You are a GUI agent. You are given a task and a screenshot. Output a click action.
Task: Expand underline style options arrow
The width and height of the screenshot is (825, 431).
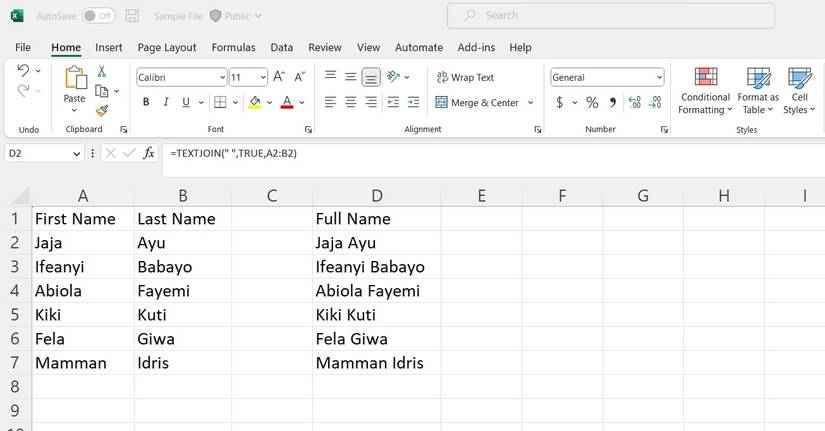coord(201,103)
